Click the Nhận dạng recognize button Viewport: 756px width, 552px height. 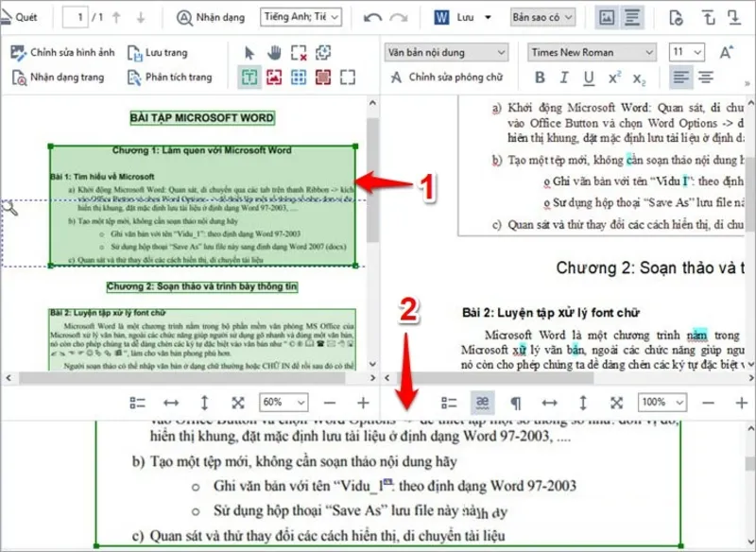210,18
